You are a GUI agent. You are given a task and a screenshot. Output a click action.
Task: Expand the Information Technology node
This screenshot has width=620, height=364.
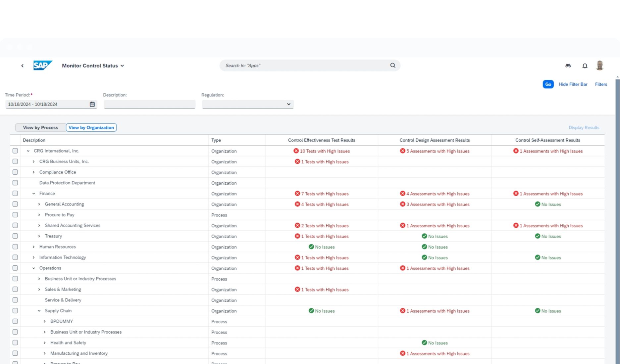33,257
